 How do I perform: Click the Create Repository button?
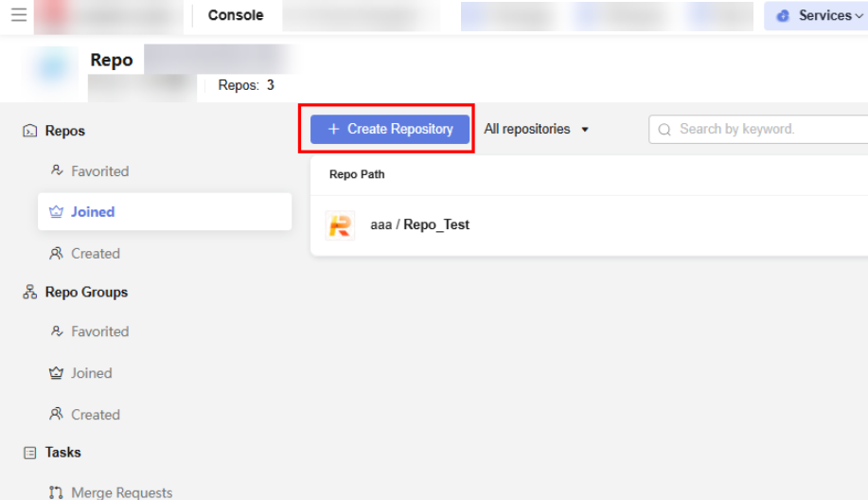(x=390, y=130)
